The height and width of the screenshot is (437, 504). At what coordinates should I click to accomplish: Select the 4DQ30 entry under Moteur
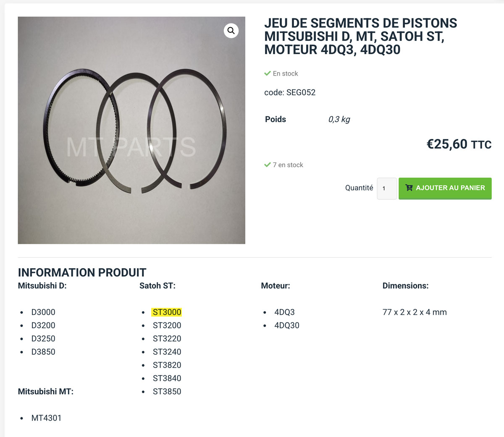click(x=287, y=325)
